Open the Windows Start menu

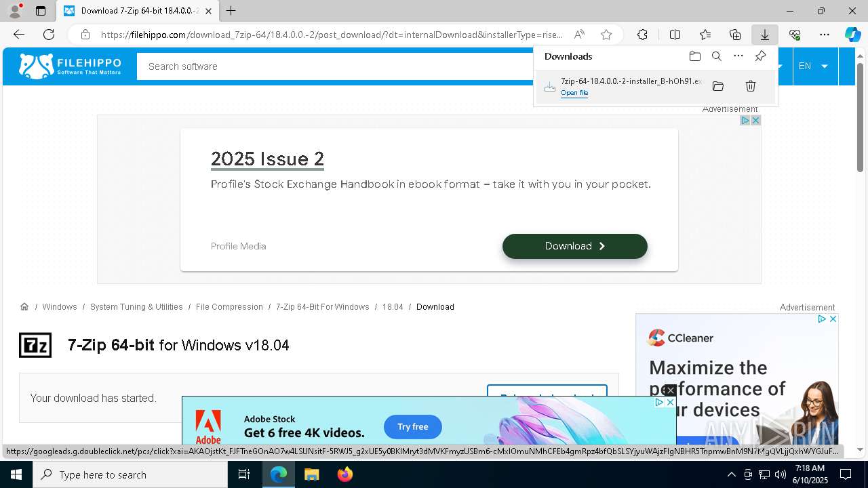click(16, 474)
